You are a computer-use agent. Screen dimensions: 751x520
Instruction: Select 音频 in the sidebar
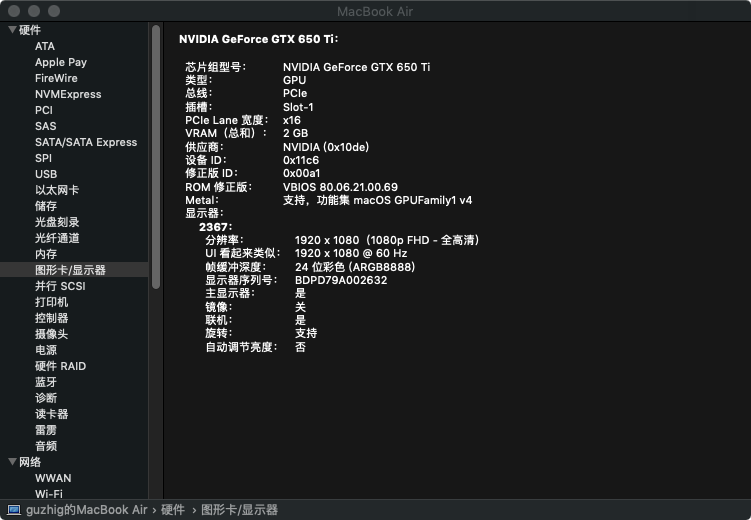[46, 446]
